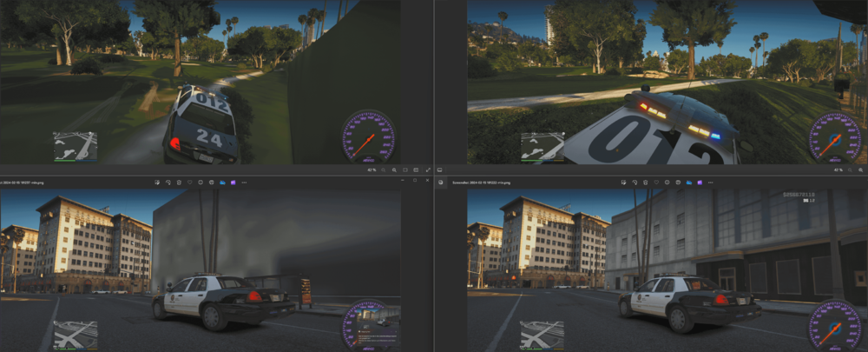This screenshot has width=868, height=352.
Task: Rotate the image in left Photos window
Action: (168, 183)
